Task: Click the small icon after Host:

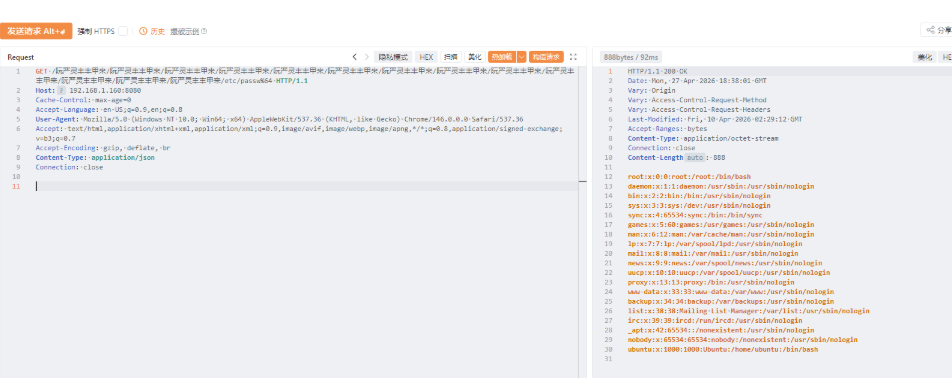Action: pos(61,90)
